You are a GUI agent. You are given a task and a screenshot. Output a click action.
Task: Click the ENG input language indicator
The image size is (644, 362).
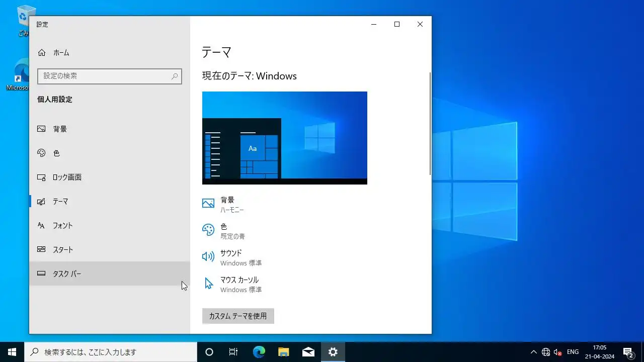click(573, 352)
